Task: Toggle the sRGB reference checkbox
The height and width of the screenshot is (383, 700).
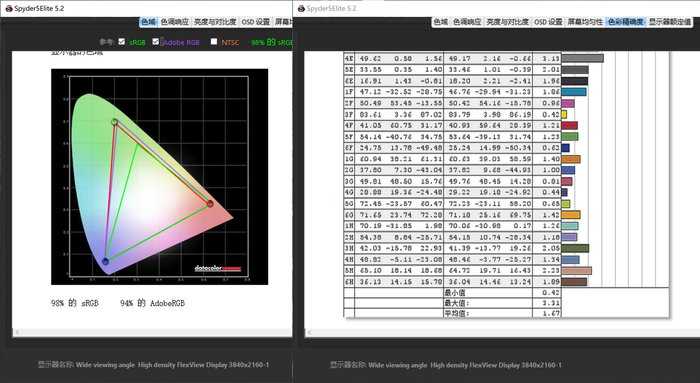Action: (x=121, y=42)
